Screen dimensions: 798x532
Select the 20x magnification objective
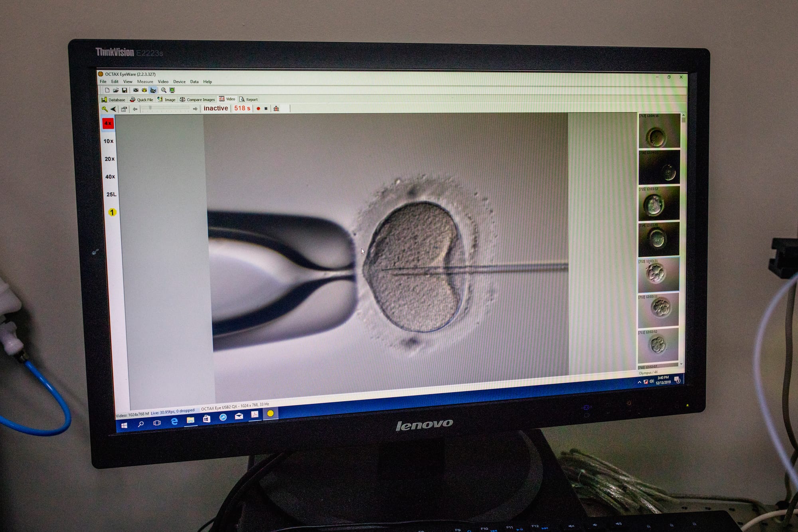click(x=109, y=159)
